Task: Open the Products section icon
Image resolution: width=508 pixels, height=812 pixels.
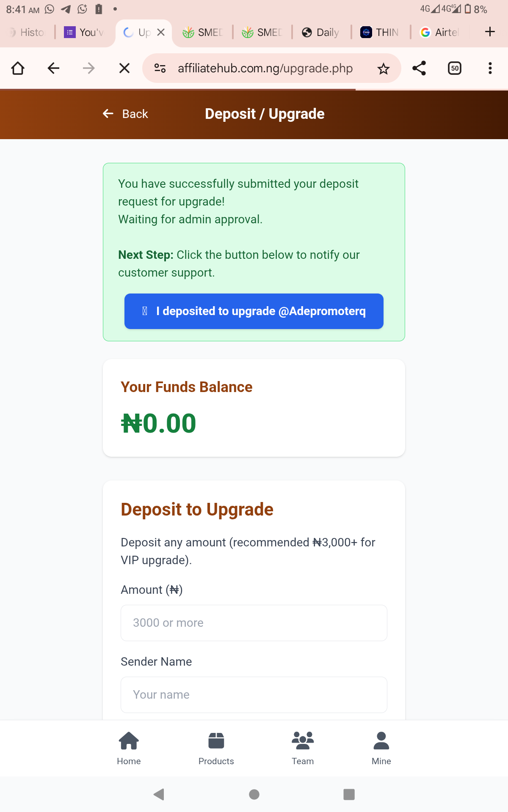Action: (216, 741)
